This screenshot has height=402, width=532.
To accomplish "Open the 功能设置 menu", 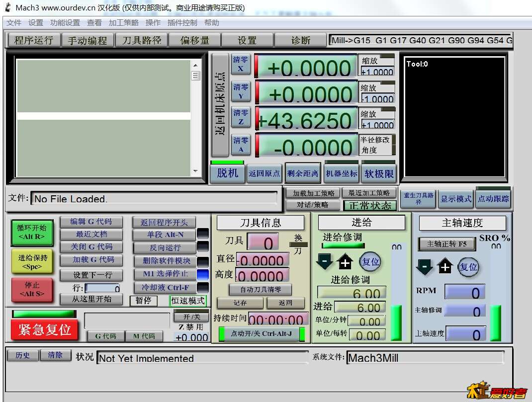I will pyautogui.click(x=65, y=23).
